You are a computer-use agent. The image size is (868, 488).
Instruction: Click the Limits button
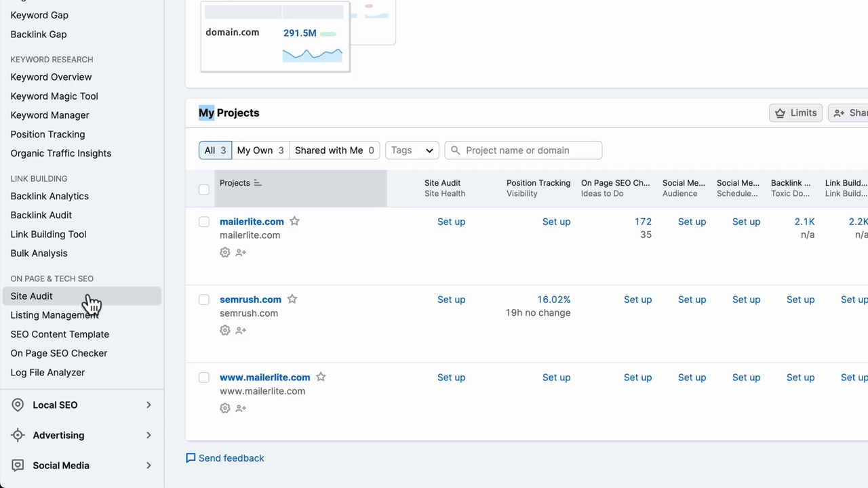[796, 113]
